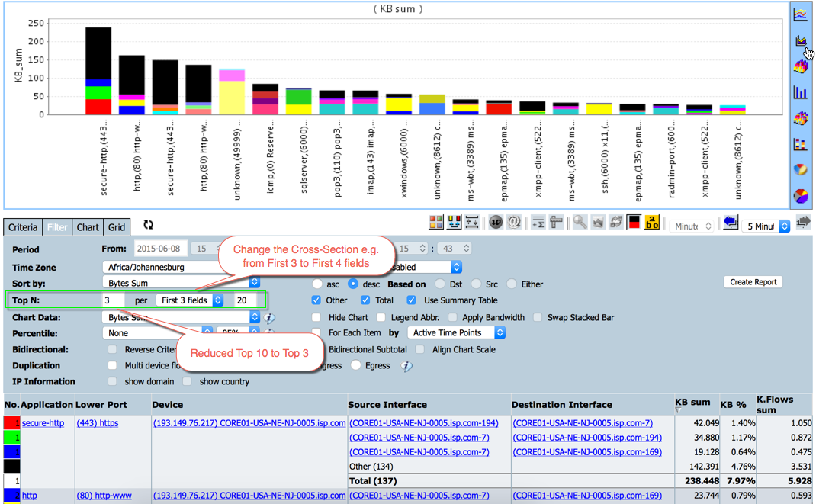Open the (443) https port link

coord(98,423)
